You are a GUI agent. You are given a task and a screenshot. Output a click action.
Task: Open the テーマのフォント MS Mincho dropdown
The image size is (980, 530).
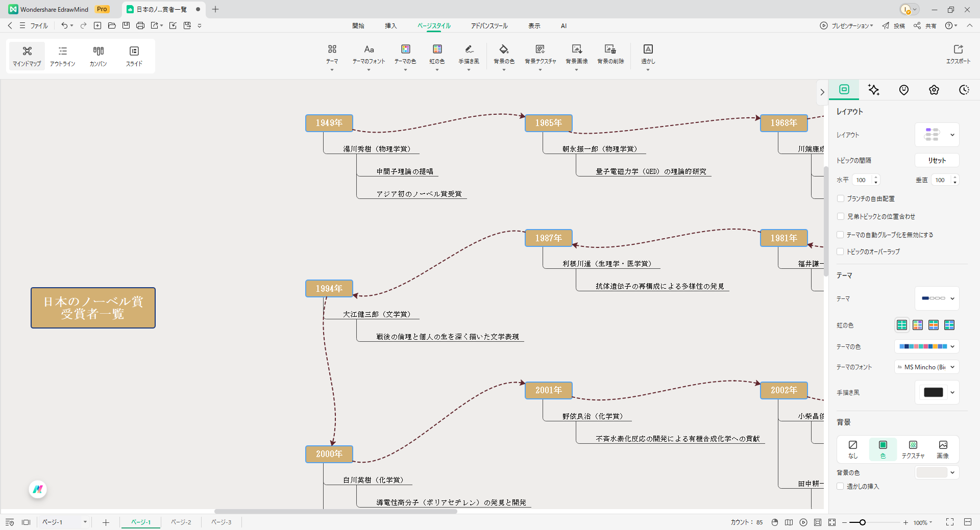[x=926, y=367]
